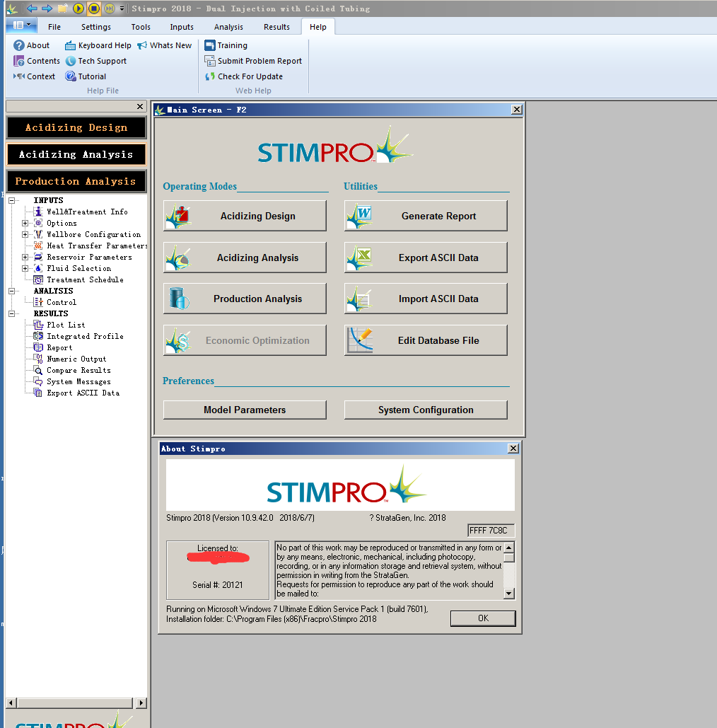Open the application menu button dropdown
The width and height of the screenshot is (717, 728).
click(21, 25)
